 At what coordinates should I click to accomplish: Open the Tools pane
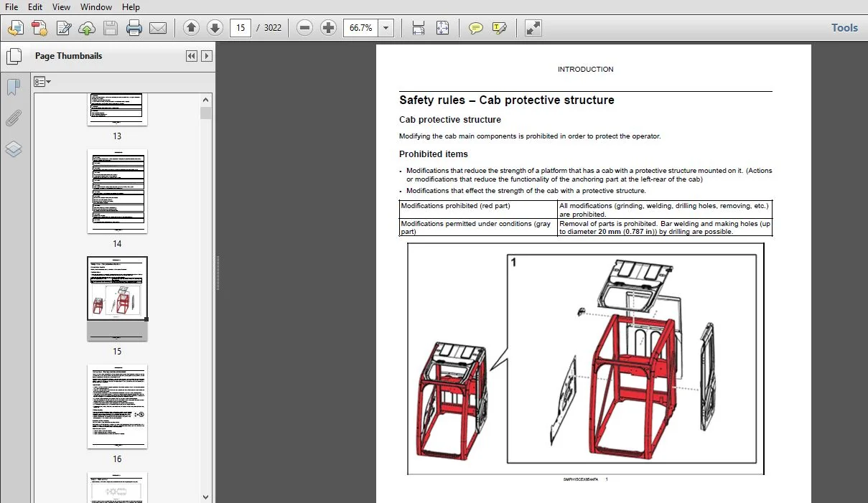point(844,28)
